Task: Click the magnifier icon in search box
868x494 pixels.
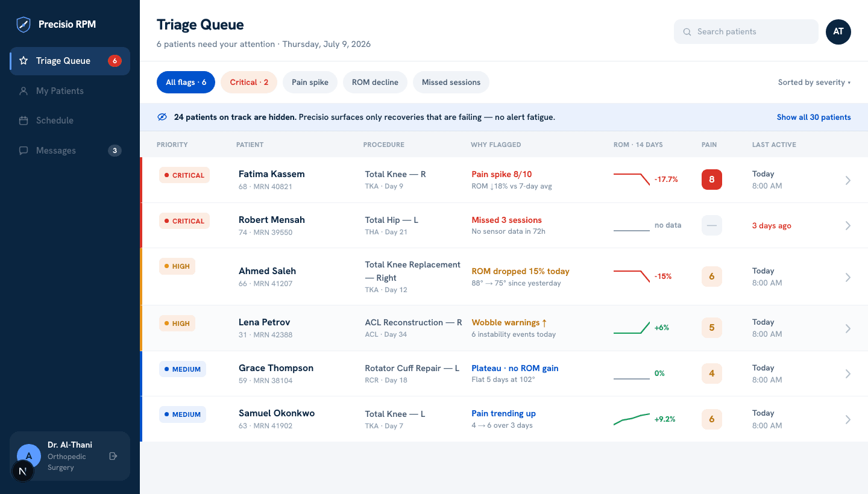Action: [x=687, y=32]
